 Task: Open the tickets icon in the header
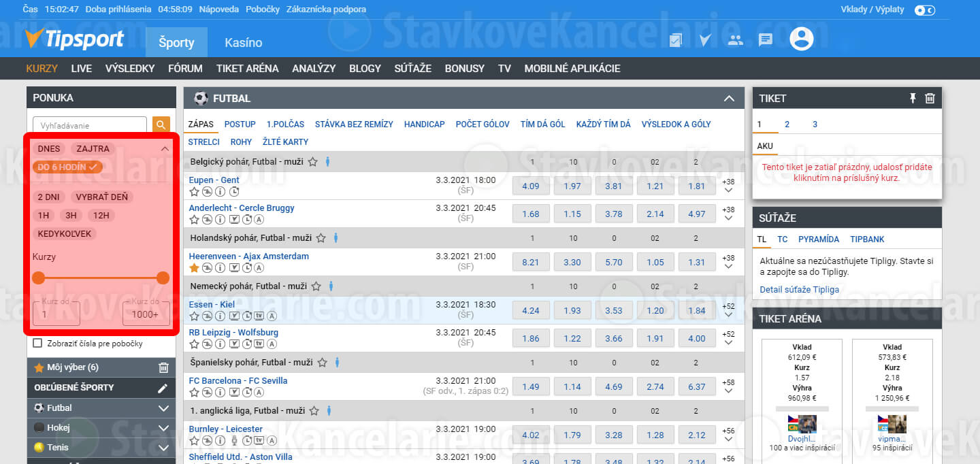[676, 40]
